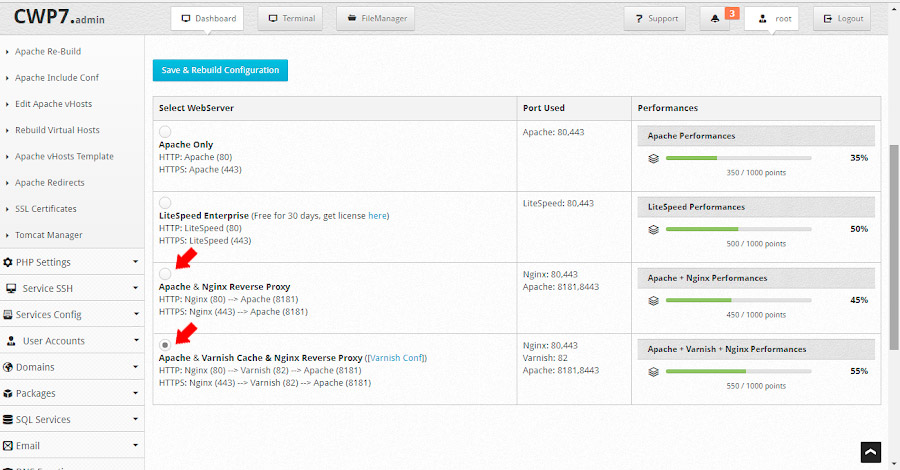This screenshot has height=470, width=900.
Task: Open Tomcat Manager sidebar item
Action: [48, 235]
